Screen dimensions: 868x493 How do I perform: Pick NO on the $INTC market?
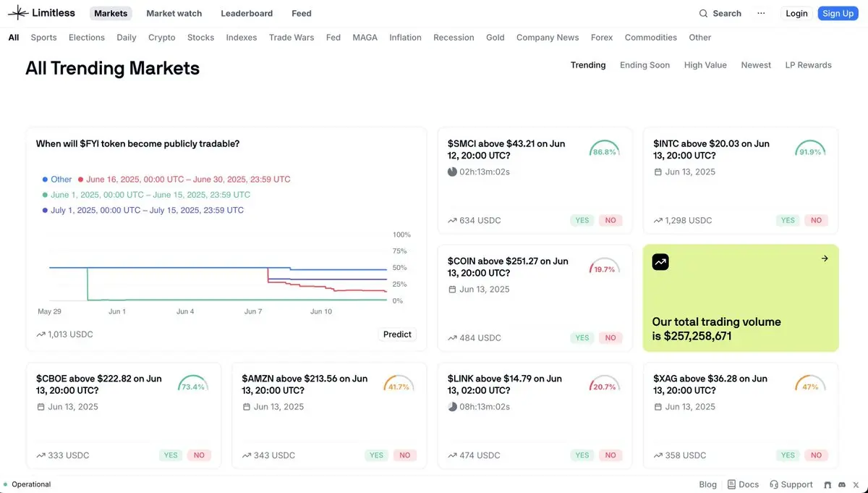pyautogui.click(x=816, y=220)
